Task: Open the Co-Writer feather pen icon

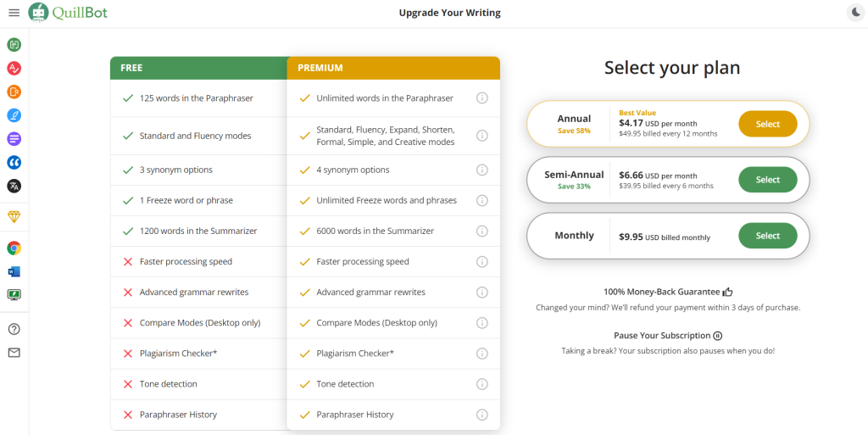Action: (14, 115)
